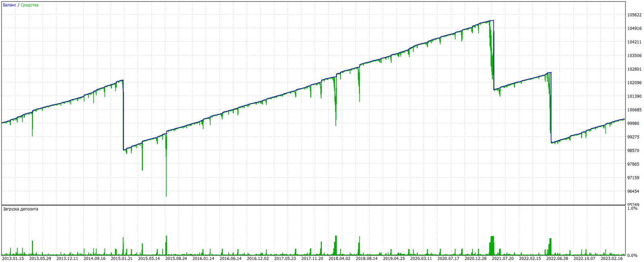644x262 pixels.
Task: Click the 1.0% deposit load axis label
Action: click(x=632, y=209)
